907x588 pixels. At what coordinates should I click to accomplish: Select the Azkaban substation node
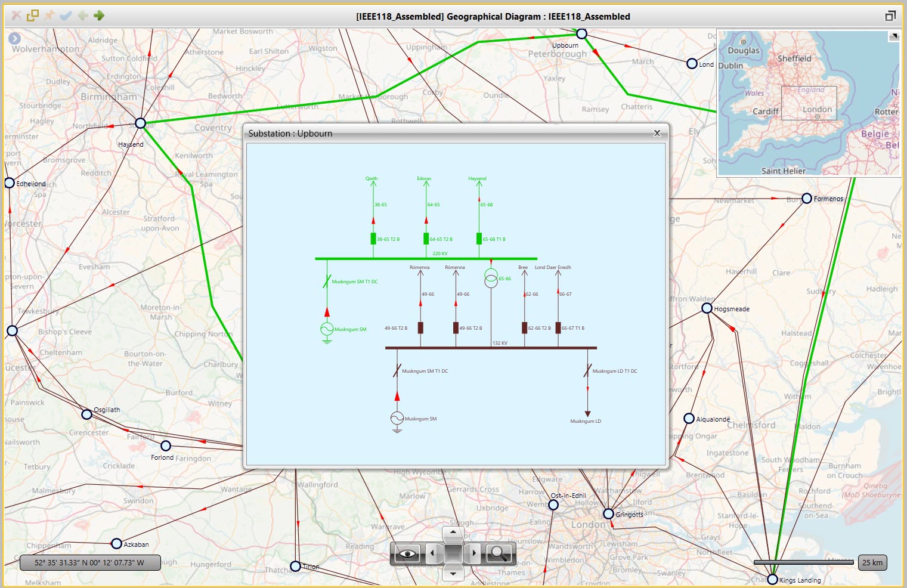[116, 543]
